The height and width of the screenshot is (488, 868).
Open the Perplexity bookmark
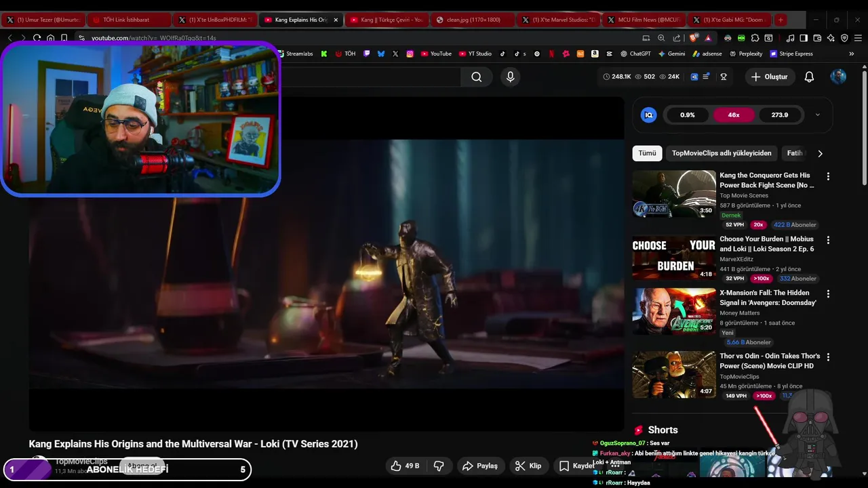coord(746,54)
